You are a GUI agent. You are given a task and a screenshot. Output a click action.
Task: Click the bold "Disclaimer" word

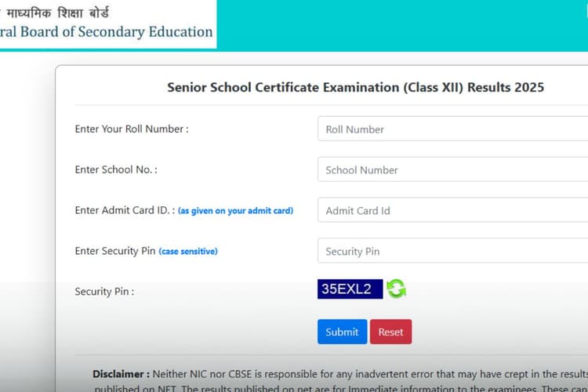click(121, 374)
